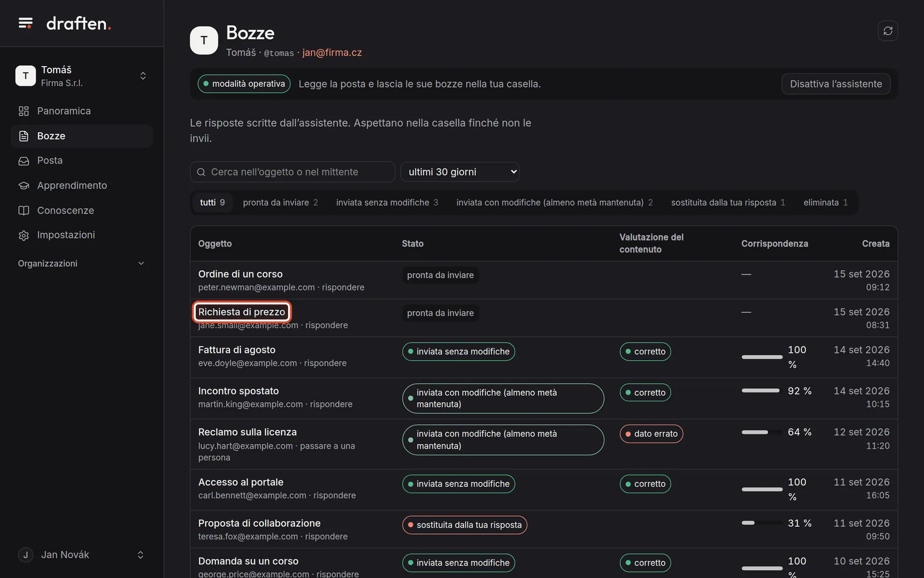Focus the Cerca nell'oggetto o nel mittente field
The height and width of the screenshot is (578, 924).
(x=292, y=172)
